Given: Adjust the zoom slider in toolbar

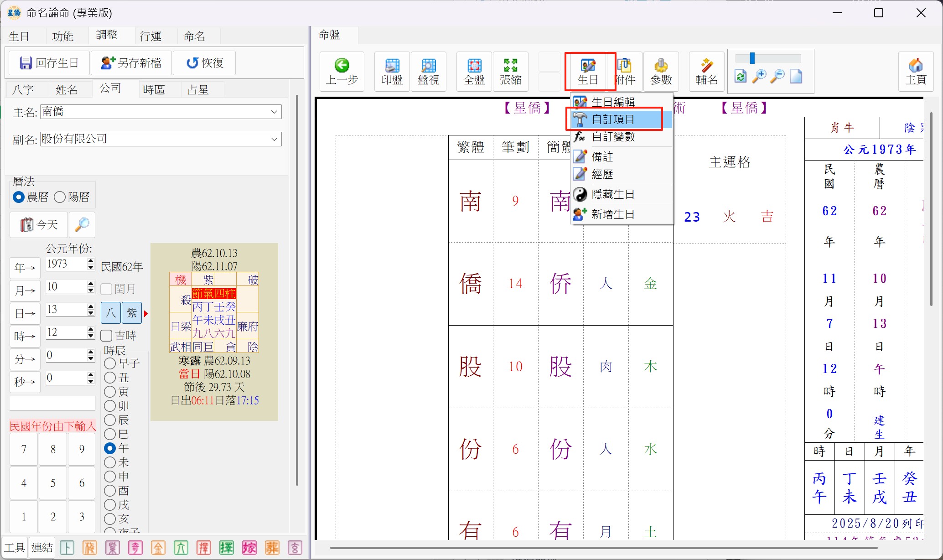Looking at the screenshot, I should (752, 58).
